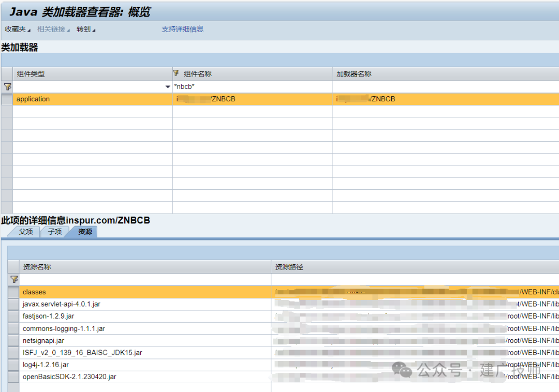Switch to the 子项 tab

point(54,232)
